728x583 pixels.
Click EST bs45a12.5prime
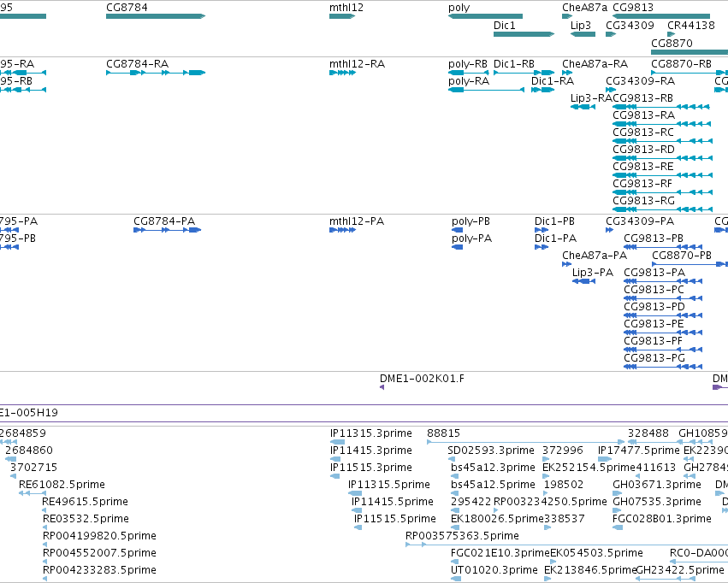point(454,493)
